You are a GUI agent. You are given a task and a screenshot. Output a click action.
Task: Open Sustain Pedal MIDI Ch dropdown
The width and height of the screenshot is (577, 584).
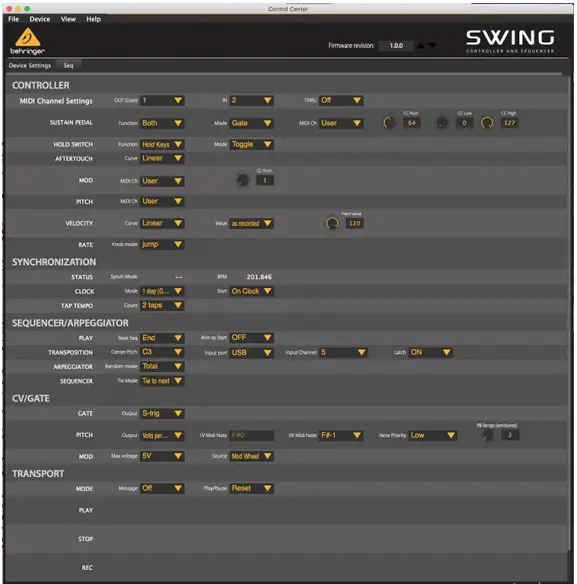[x=341, y=123]
